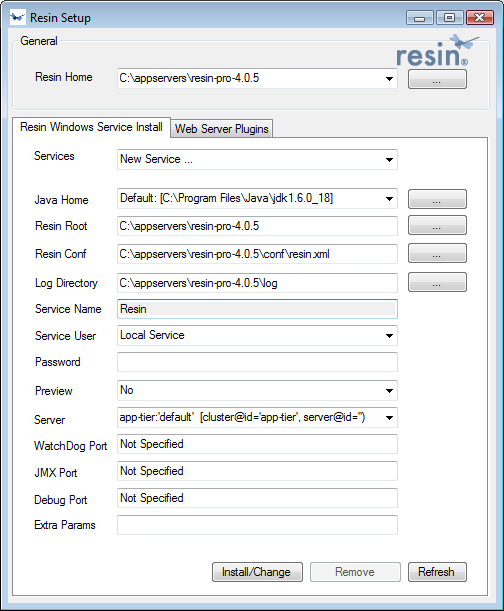This screenshot has width=504, height=611.
Task: Click the Install/Change button
Action: pos(257,572)
